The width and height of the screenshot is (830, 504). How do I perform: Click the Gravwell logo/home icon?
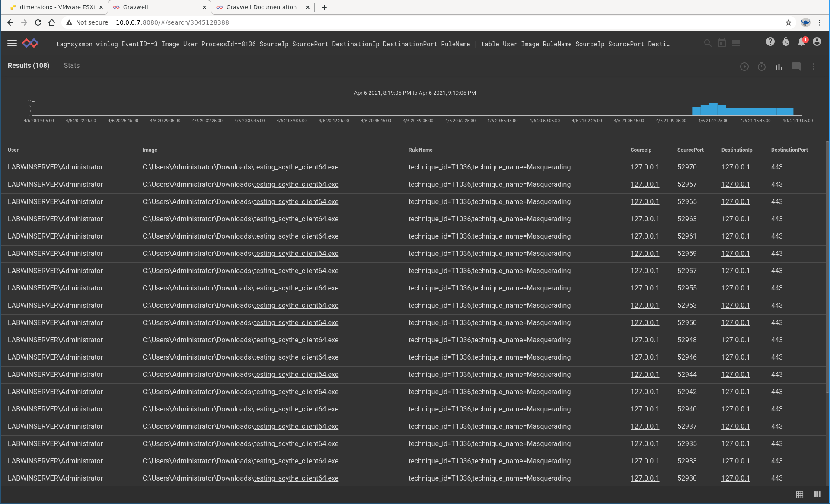point(30,43)
